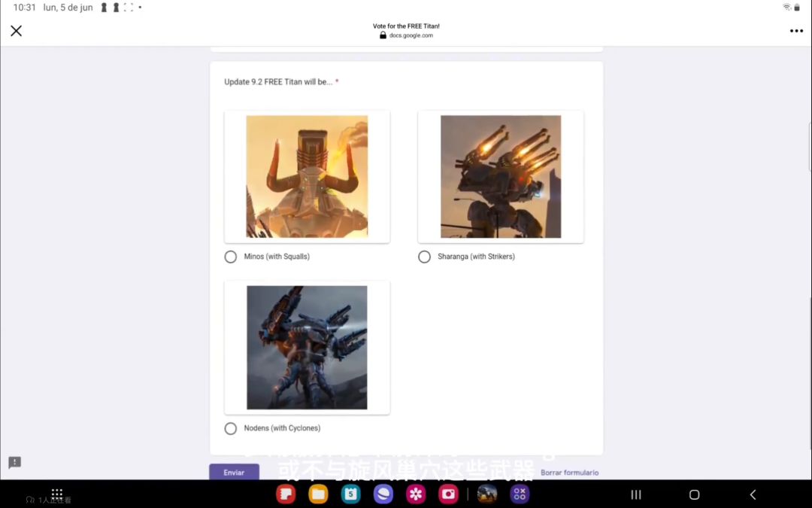
Task: Open the three-dot more options menu
Action: 796,31
